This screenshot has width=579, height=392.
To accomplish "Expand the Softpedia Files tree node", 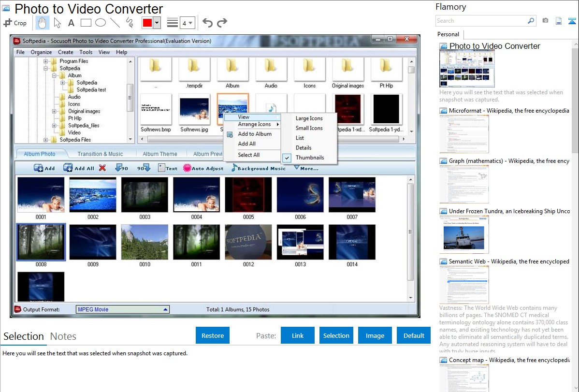I will pos(46,140).
